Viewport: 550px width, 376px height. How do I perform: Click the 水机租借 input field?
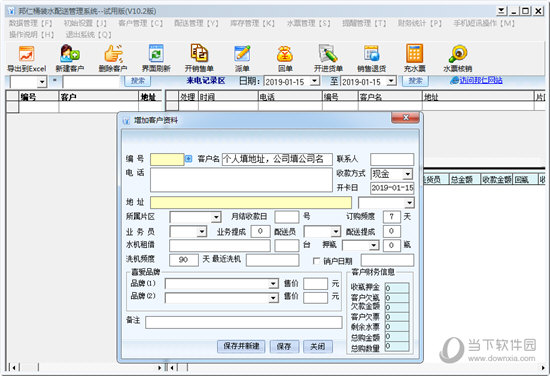tap(220, 246)
